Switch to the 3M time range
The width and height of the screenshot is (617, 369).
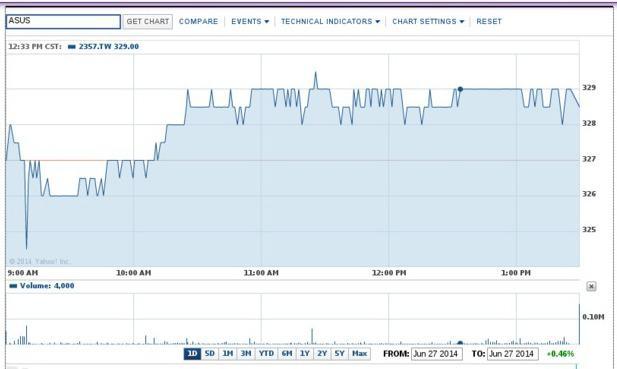click(246, 354)
